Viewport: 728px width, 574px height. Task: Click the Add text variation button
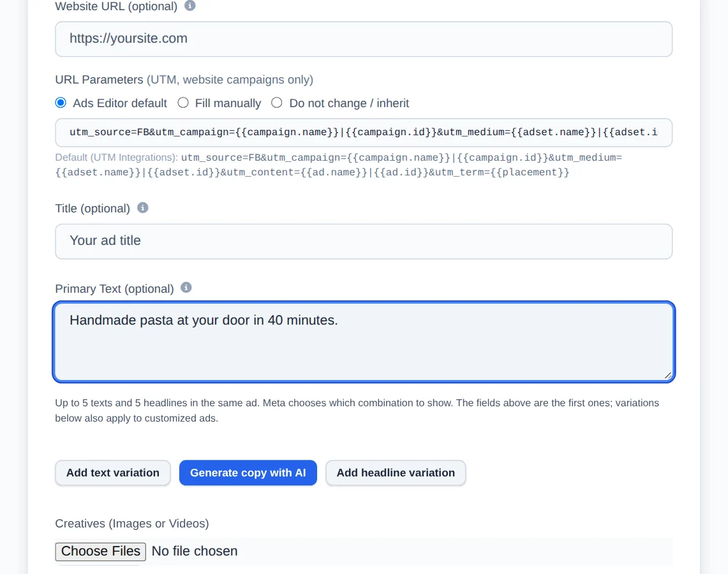(113, 473)
